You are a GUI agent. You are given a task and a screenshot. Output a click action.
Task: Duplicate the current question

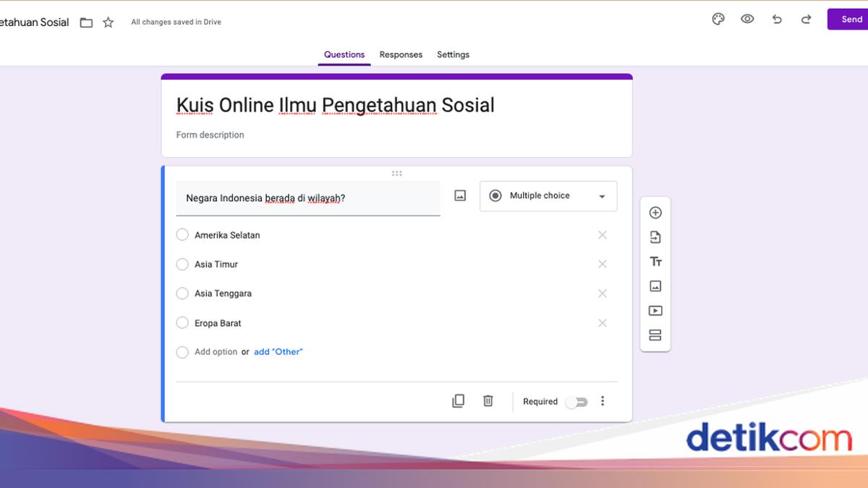[458, 401]
